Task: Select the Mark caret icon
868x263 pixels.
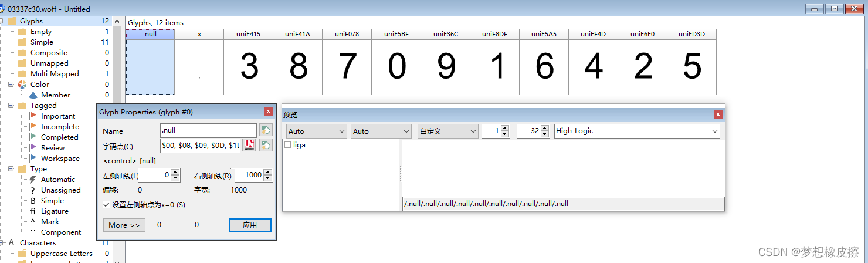Action: point(33,222)
